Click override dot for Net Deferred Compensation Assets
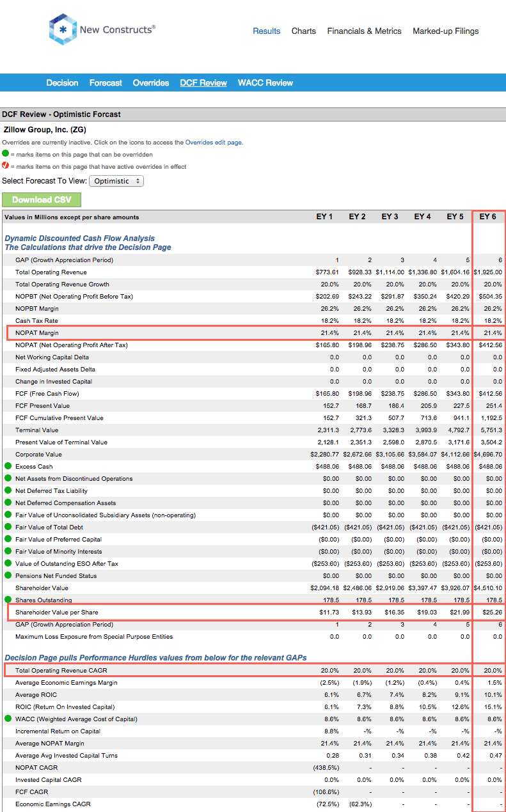Image resolution: width=506 pixels, height=812 pixels. pos(8,503)
